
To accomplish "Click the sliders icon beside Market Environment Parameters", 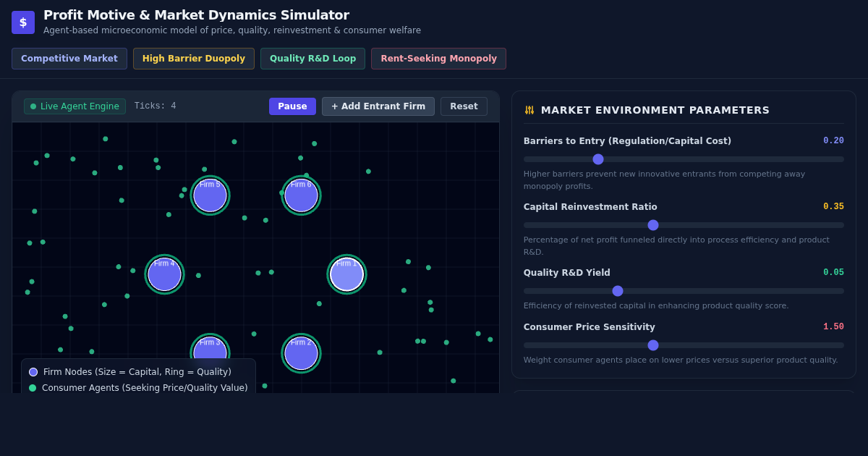I will [x=529, y=110].
